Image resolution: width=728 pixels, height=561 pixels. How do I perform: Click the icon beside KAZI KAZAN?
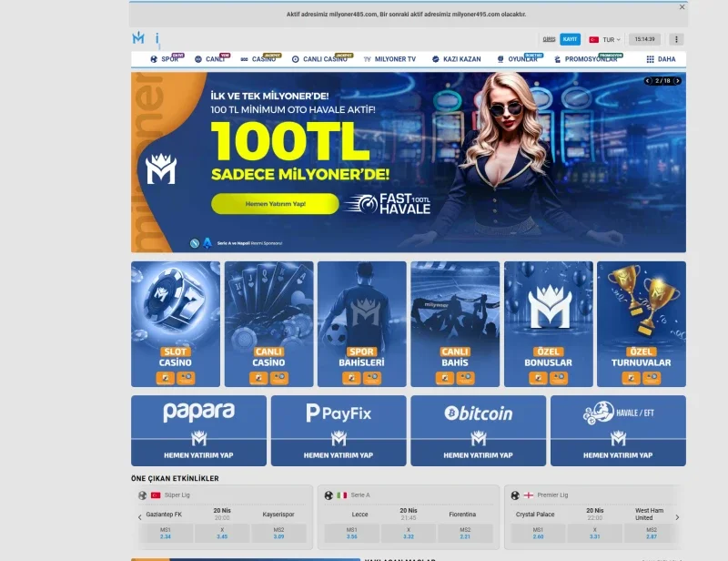click(436, 59)
